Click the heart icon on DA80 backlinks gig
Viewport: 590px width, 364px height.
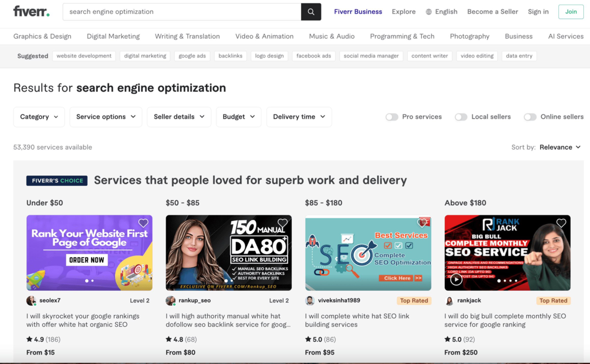click(x=283, y=223)
